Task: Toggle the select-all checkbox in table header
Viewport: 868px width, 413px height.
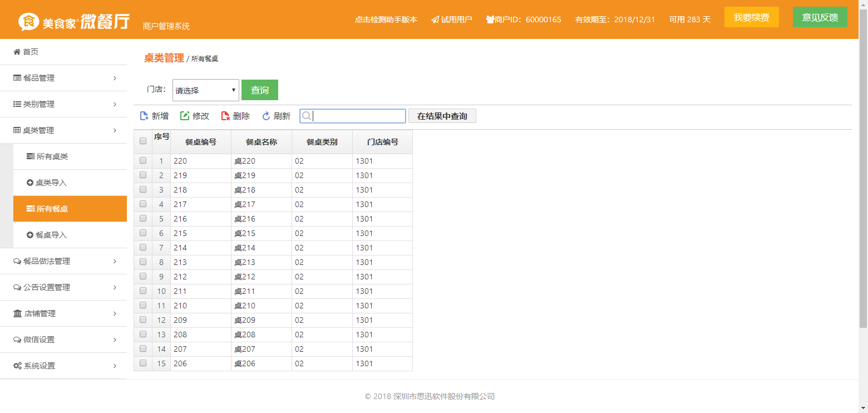Action: click(x=143, y=141)
